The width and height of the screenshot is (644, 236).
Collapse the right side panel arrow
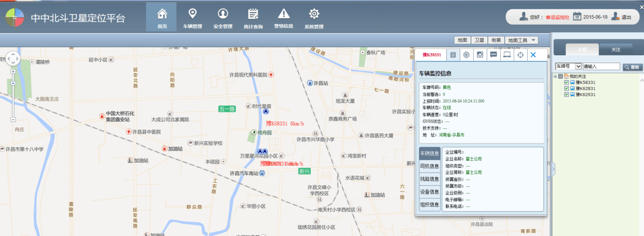553,169
